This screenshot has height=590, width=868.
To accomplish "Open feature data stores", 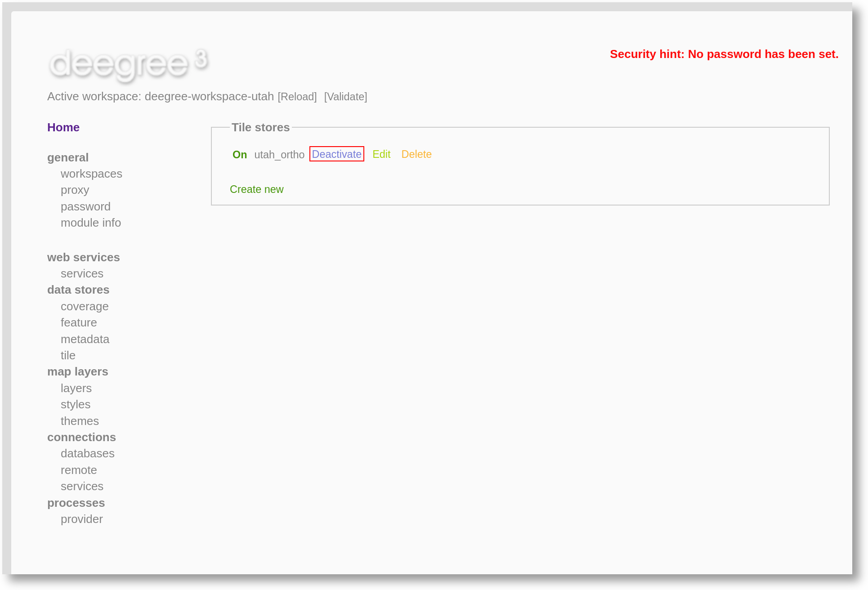I will 79,322.
